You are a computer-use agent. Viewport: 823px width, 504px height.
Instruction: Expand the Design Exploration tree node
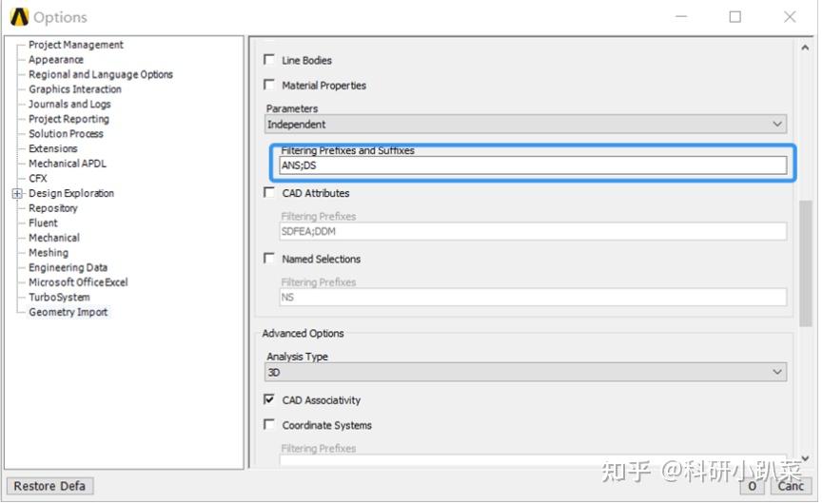pos(17,194)
